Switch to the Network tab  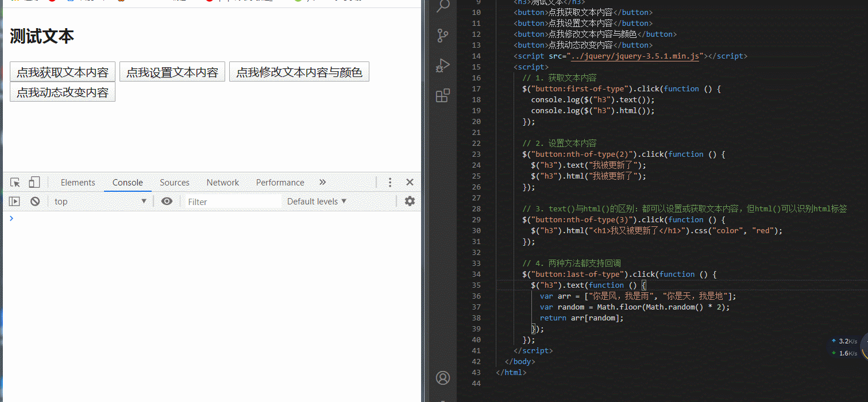pyautogui.click(x=223, y=183)
